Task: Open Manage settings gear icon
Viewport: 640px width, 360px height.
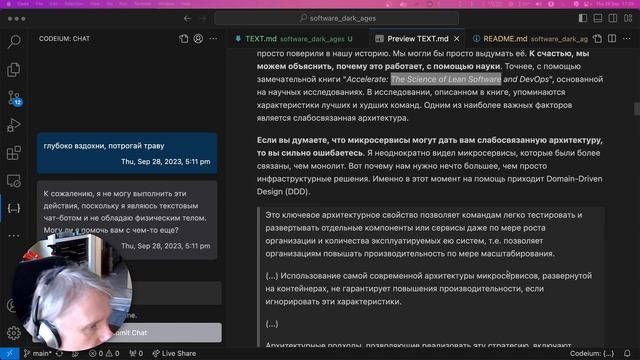Action: (x=13, y=333)
